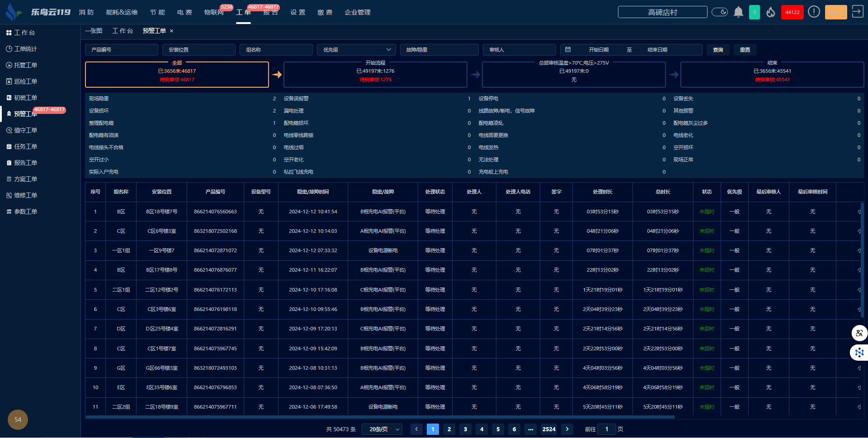Click the 重置 reset button
Viewport: 868px width, 438px height.
pyautogui.click(x=745, y=50)
